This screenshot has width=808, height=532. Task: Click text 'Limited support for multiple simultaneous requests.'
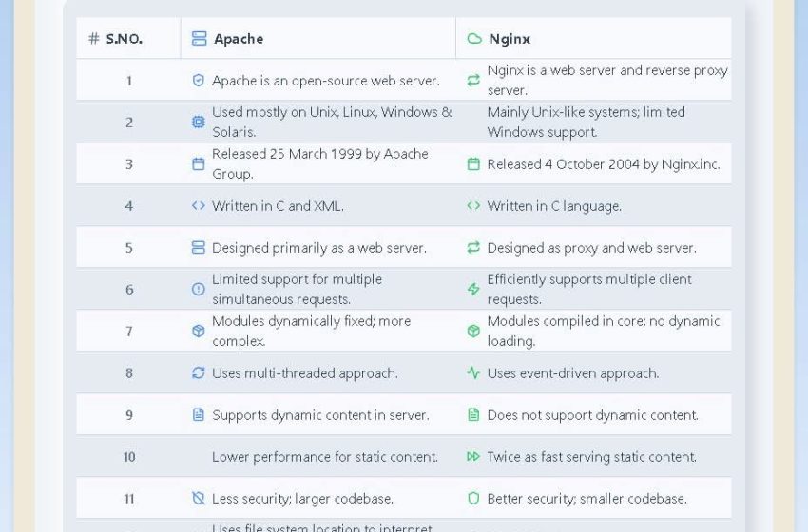pos(298,290)
